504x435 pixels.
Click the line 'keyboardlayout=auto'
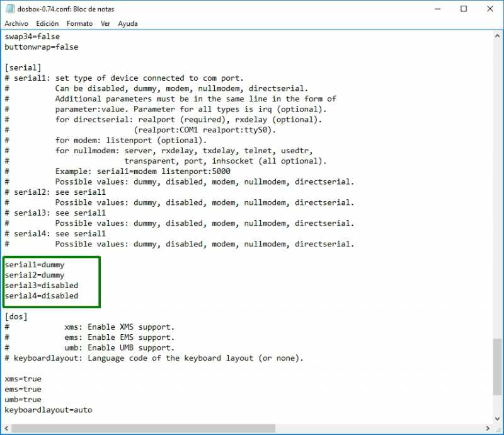(49, 410)
